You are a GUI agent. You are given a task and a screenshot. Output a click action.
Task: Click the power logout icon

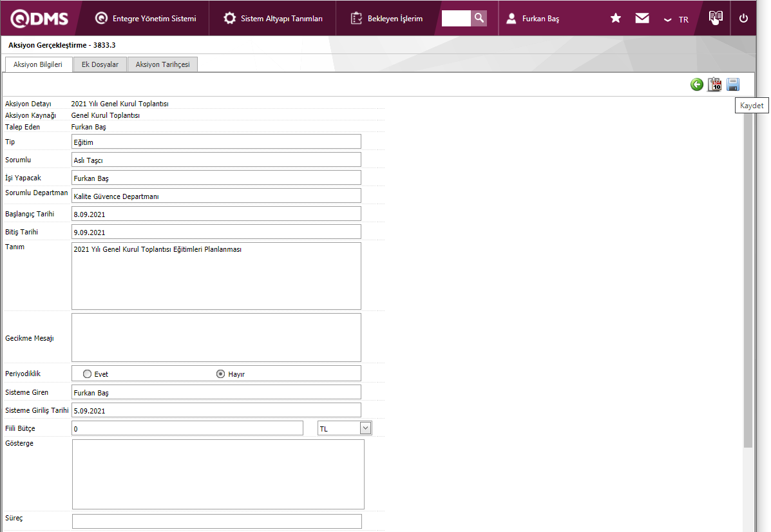point(743,19)
